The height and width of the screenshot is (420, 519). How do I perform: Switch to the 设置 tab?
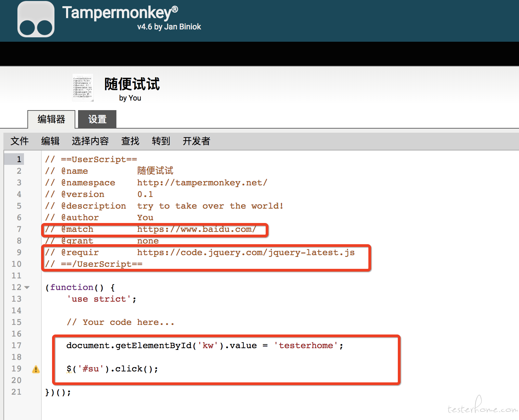point(97,119)
